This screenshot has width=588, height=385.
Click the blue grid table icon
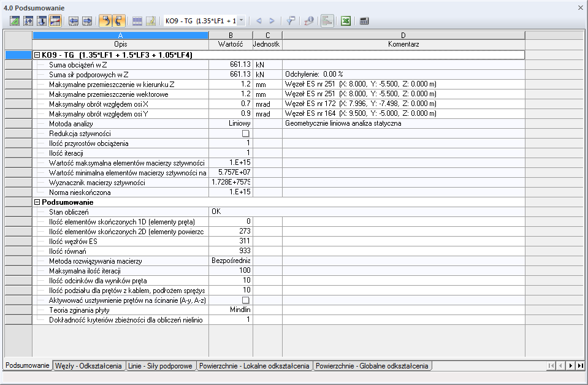click(137, 21)
